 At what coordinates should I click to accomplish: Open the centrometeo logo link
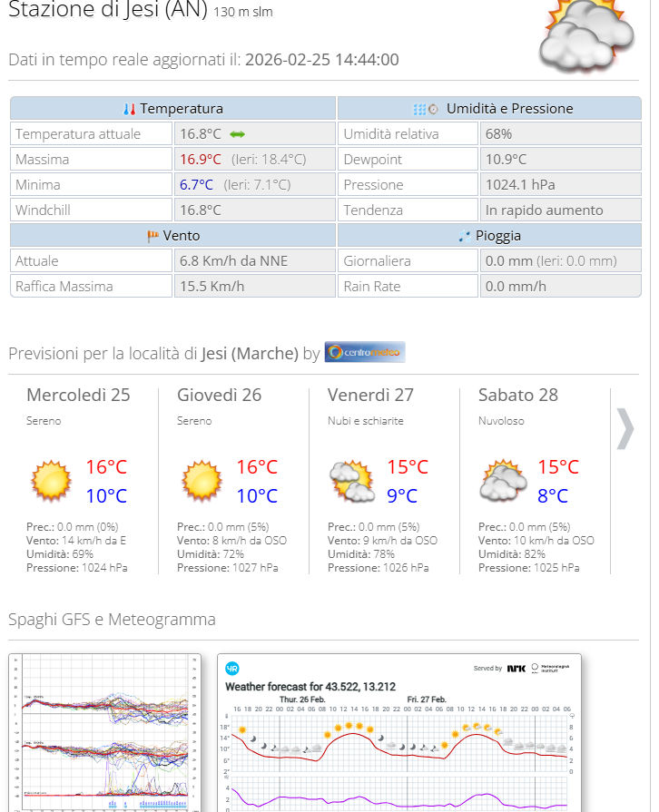(365, 353)
